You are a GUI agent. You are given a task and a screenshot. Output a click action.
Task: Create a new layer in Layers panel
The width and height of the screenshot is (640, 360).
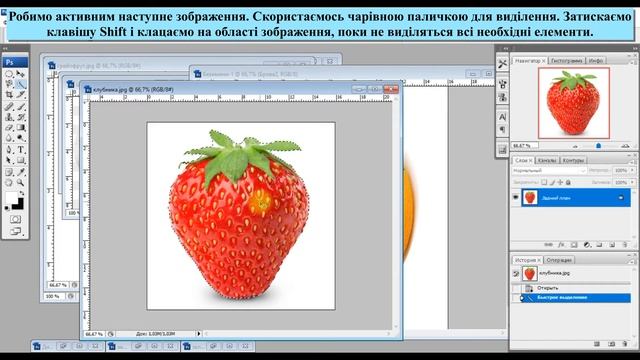tap(612, 245)
